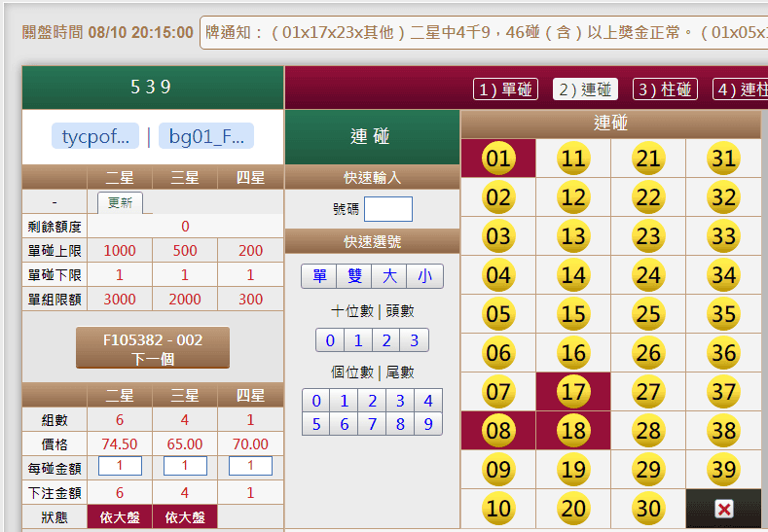
Task: Switch to 2) 連碰 tab
Action: [585, 89]
